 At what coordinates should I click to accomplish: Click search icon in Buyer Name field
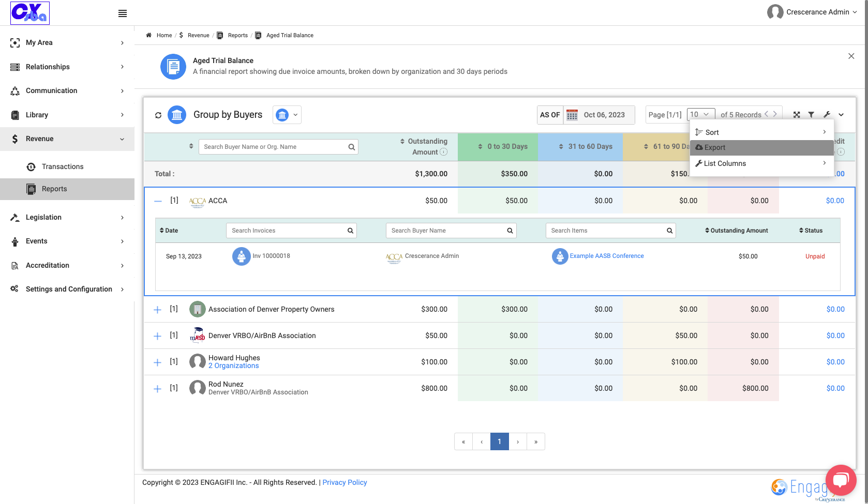pos(510,231)
